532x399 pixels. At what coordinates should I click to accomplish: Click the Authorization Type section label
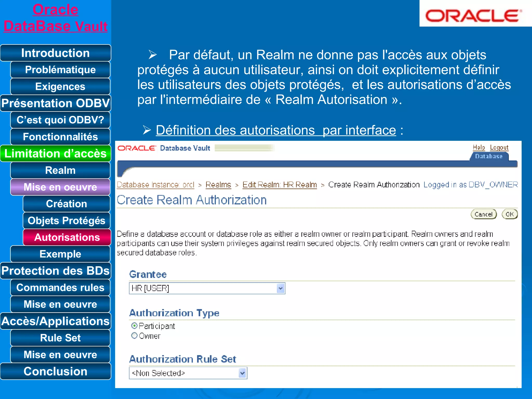pos(174,313)
